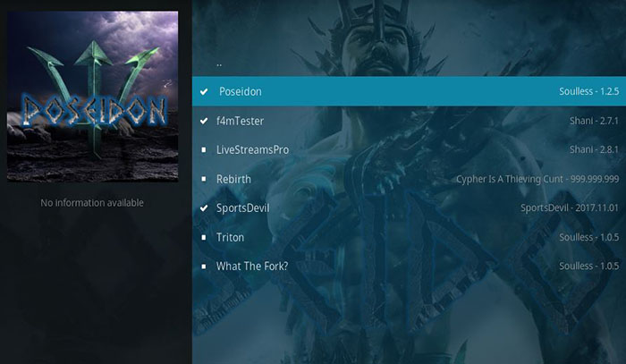Click the square marker beside Rebirth

(204, 179)
